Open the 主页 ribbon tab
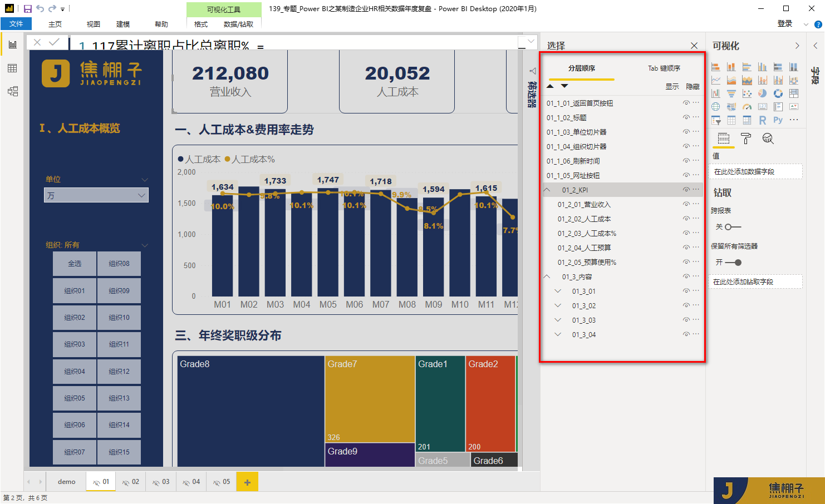This screenshot has height=504, width=825. tap(55, 24)
